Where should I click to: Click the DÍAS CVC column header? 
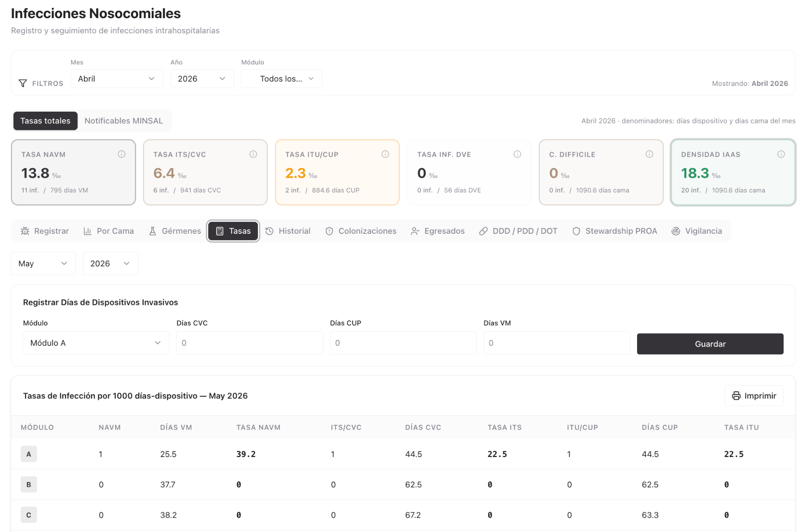tap(423, 427)
